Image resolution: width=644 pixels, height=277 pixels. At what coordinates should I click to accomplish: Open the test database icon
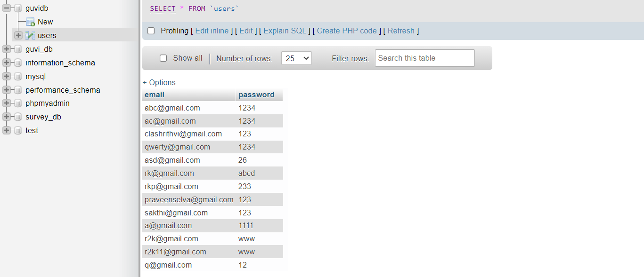coord(18,130)
